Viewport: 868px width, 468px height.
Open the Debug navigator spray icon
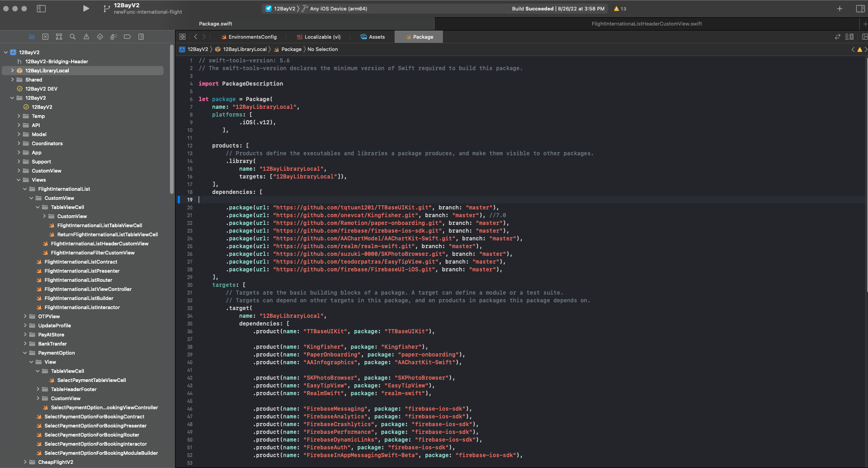click(x=113, y=36)
